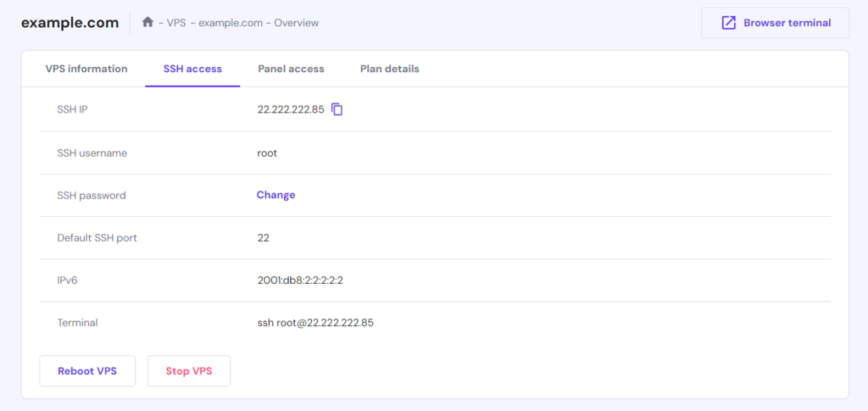This screenshot has width=868, height=411.
Task: Click the SSH username label
Action: (92, 153)
